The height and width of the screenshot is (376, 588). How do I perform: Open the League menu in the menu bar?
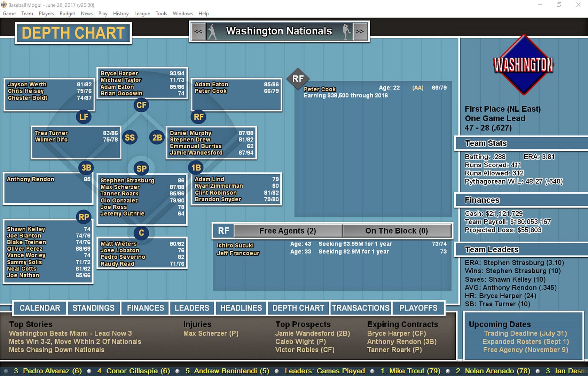click(142, 14)
